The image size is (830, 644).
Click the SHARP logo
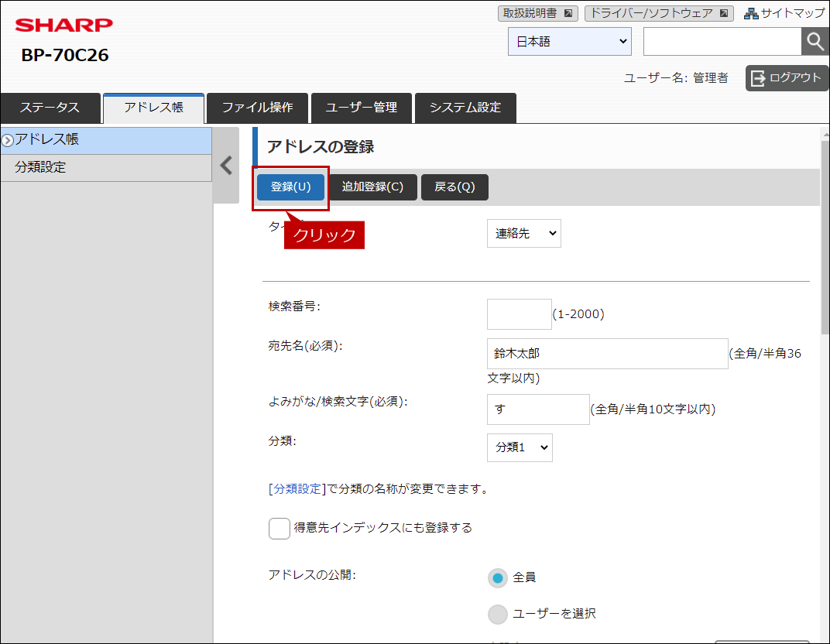click(64, 25)
